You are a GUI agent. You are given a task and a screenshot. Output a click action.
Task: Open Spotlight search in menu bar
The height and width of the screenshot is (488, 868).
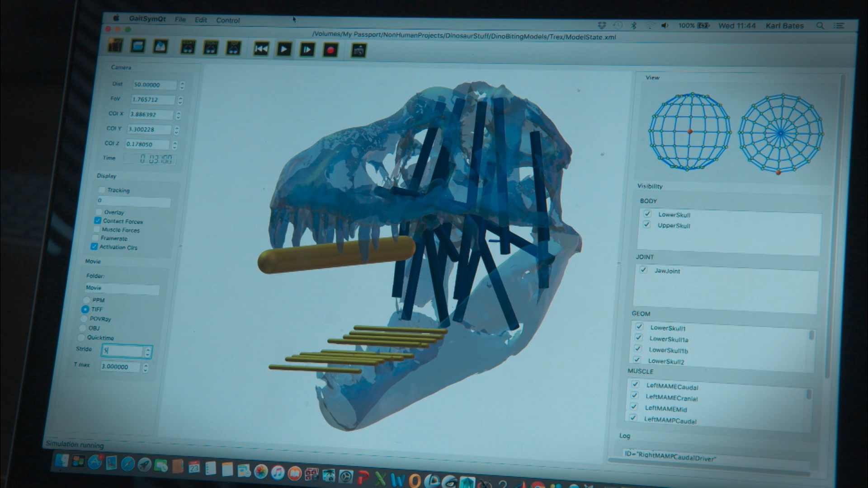(x=820, y=26)
